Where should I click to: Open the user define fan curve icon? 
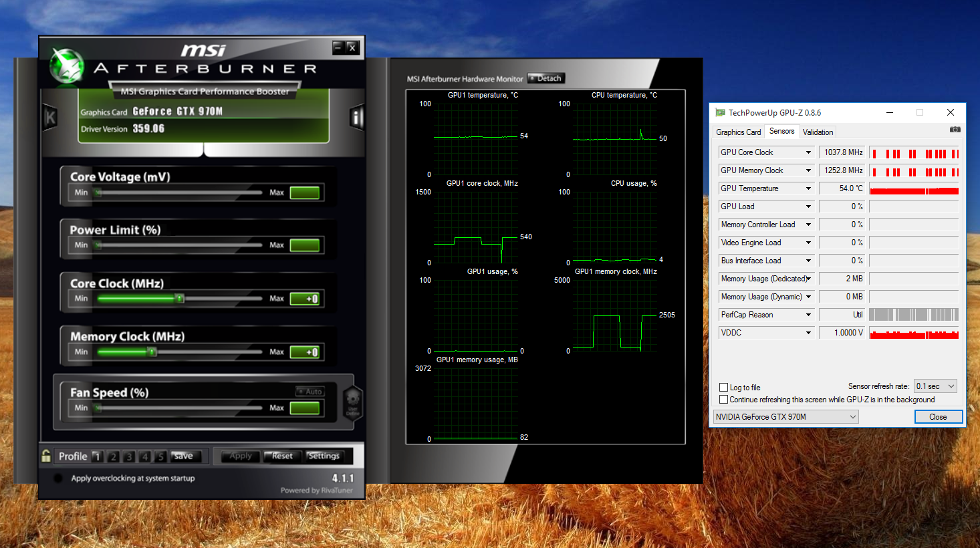pyautogui.click(x=352, y=402)
